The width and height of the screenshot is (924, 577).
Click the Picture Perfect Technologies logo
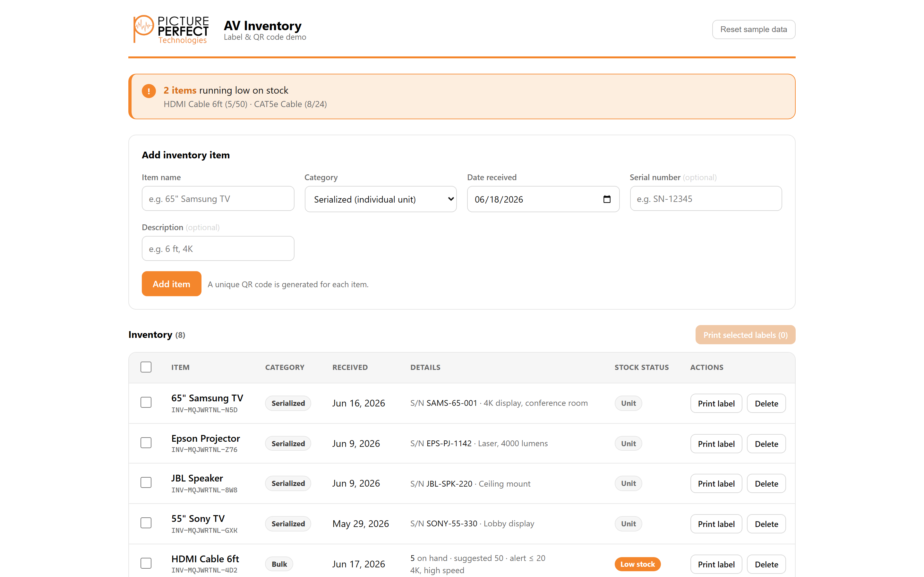171,29
